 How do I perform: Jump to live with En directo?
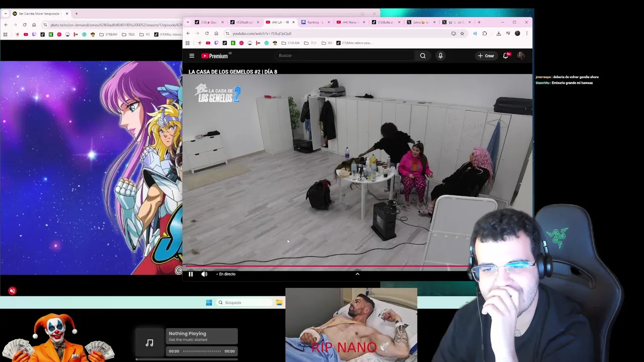point(226,274)
